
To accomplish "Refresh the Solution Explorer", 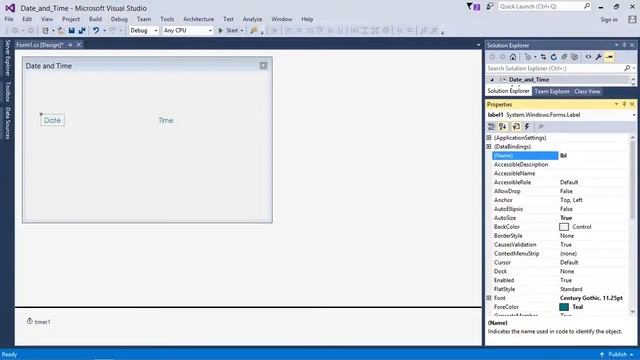I will tap(553, 57).
